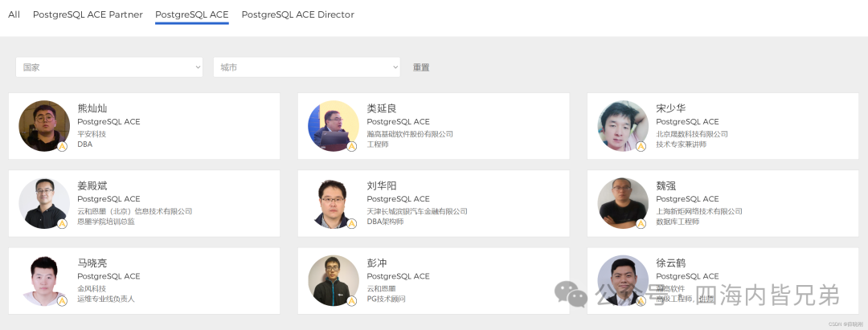Click job title 恩墨学院培训总监
Viewport: 868px width, 330px height.
pos(106,222)
